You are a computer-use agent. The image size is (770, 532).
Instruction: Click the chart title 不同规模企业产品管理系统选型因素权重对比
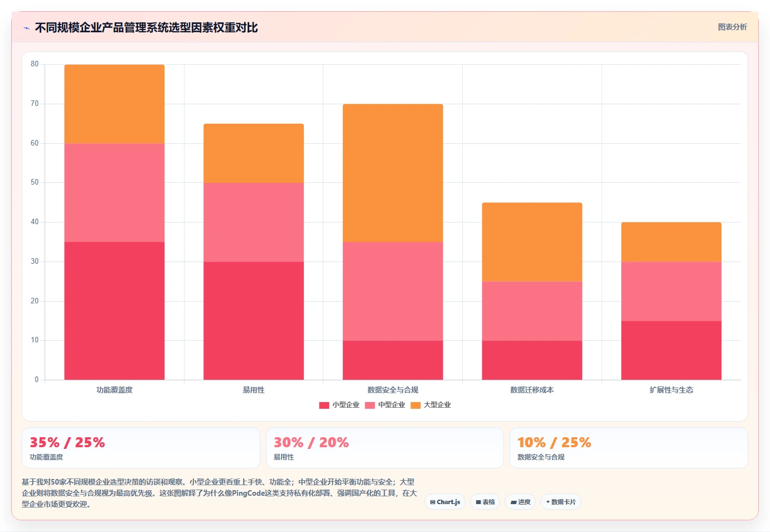point(146,27)
